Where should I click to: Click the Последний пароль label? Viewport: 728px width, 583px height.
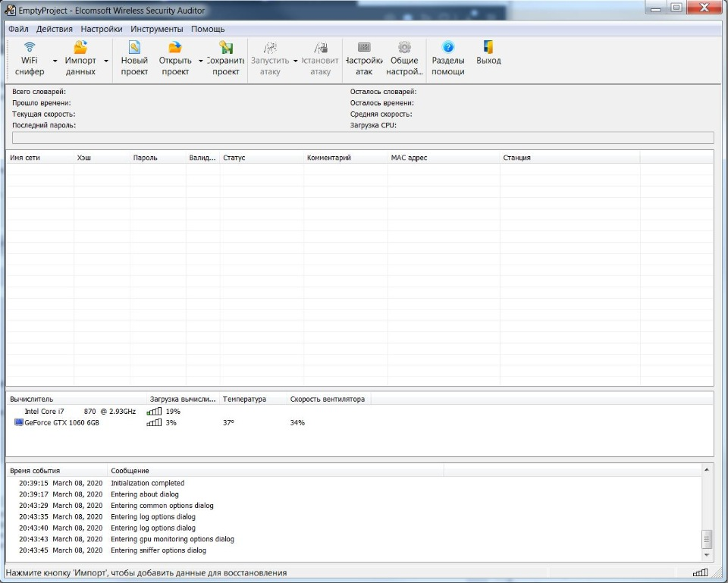point(44,125)
